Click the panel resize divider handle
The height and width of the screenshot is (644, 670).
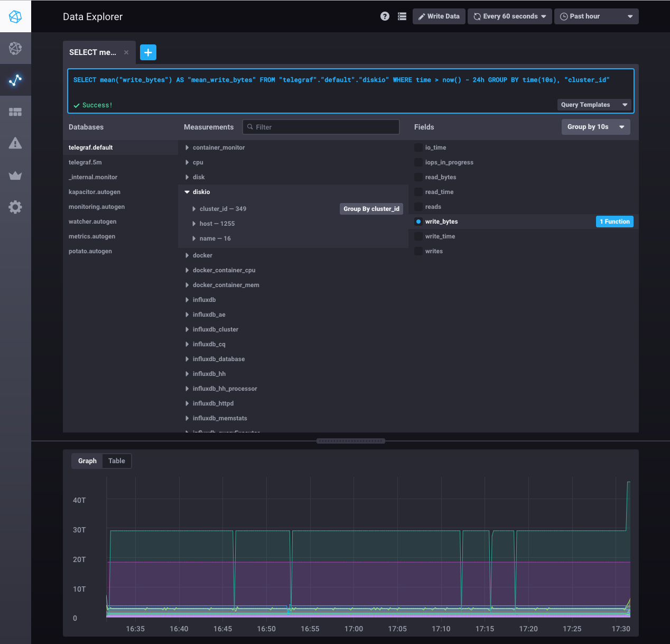[x=350, y=441]
